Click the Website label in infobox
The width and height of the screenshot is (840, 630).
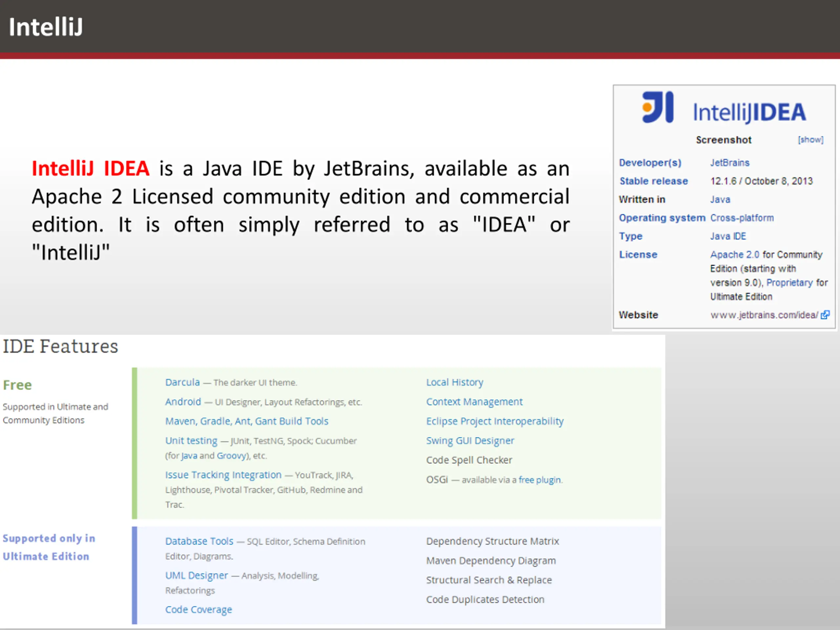tap(638, 315)
